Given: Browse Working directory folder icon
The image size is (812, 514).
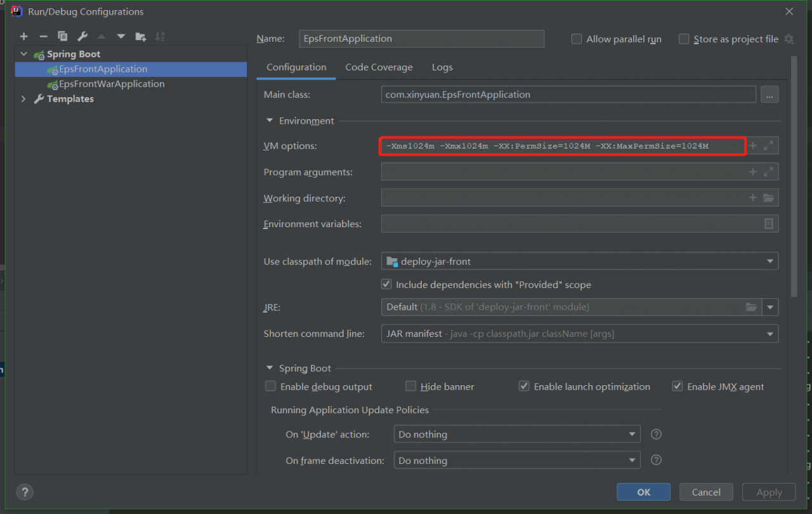Looking at the screenshot, I should tap(769, 198).
